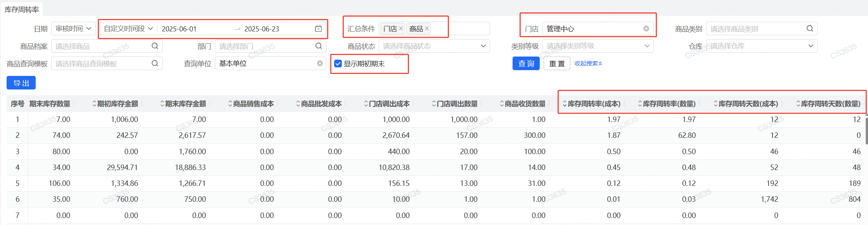
Task: Toggle the 显示期初期末 checkbox
Action: [338, 64]
